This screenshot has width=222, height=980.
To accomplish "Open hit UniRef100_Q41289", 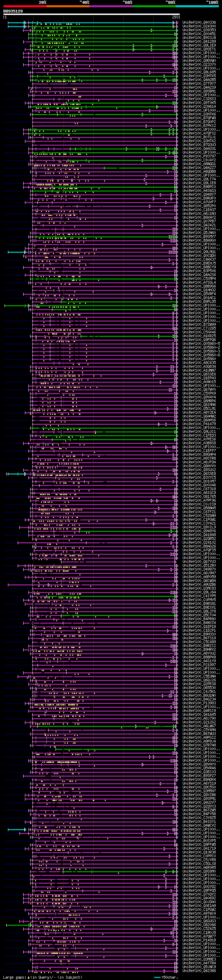I will (x=199, y=41).
